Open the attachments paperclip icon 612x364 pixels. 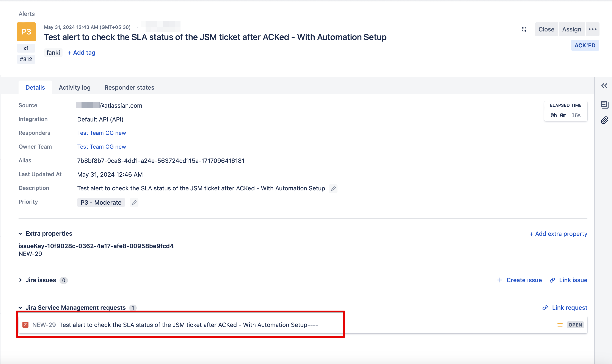(x=604, y=120)
